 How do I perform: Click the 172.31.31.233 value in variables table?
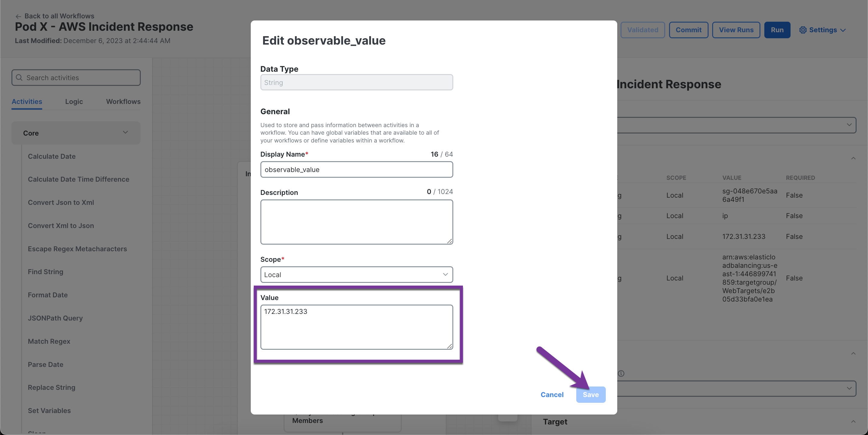(x=744, y=236)
